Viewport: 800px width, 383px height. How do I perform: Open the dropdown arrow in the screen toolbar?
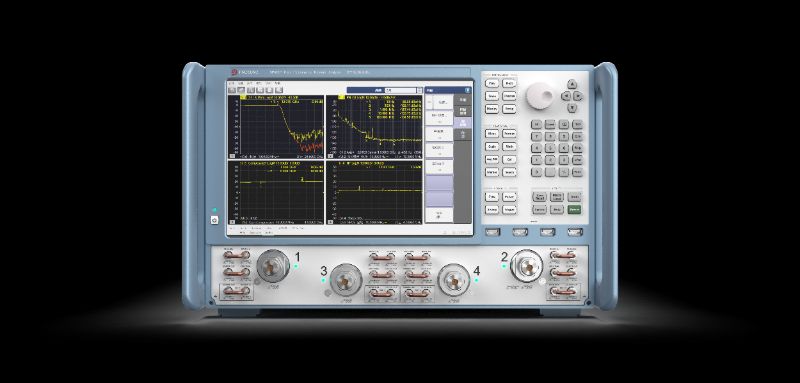[419, 90]
